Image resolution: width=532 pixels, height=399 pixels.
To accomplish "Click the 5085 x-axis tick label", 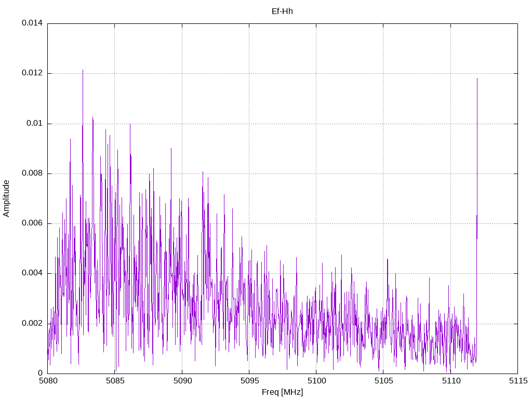I will coord(115,381).
